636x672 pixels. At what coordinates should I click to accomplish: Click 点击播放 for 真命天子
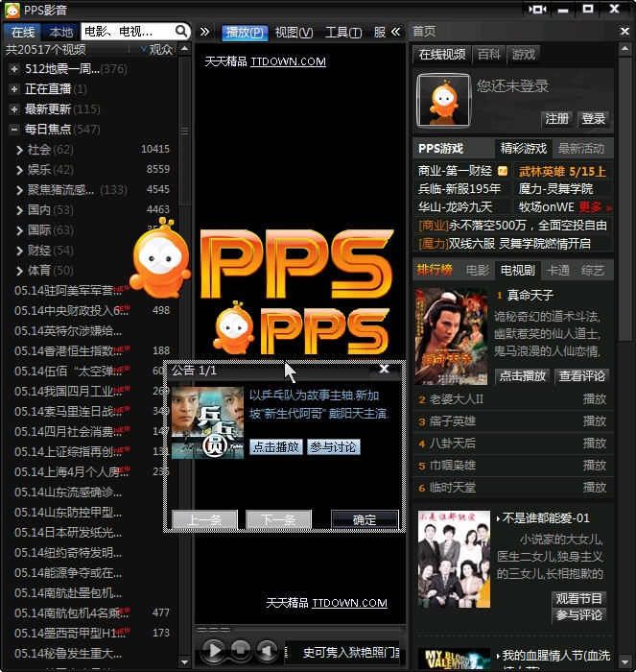[522, 376]
